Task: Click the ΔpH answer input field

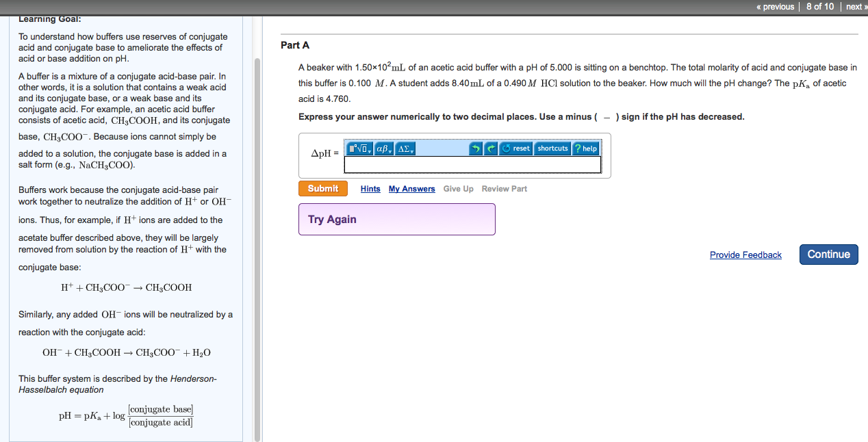Action: [x=472, y=164]
